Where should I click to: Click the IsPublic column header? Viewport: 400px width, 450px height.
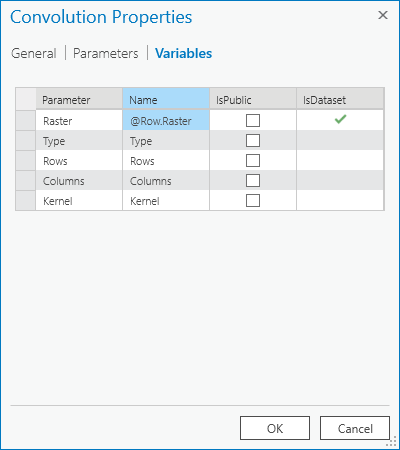coord(253,99)
